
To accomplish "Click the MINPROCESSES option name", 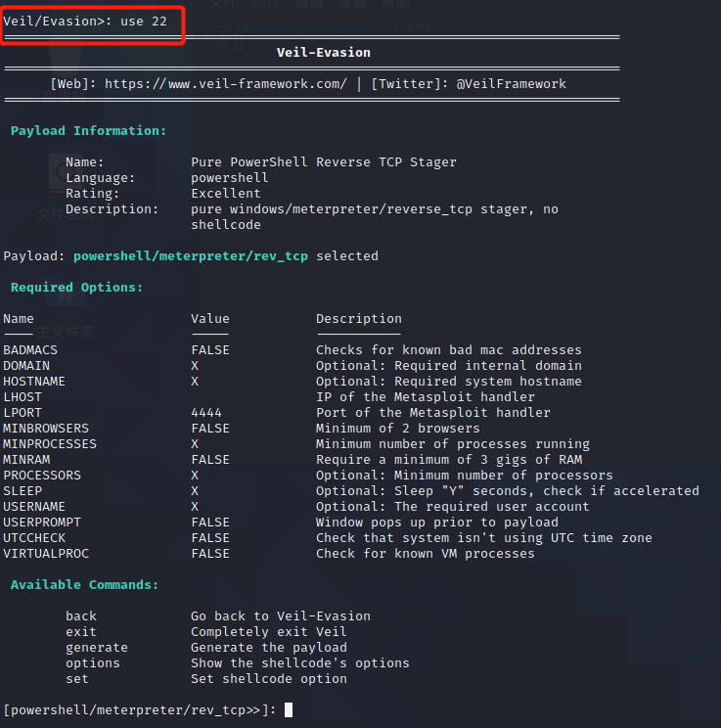I will click(x=50, y=444).
